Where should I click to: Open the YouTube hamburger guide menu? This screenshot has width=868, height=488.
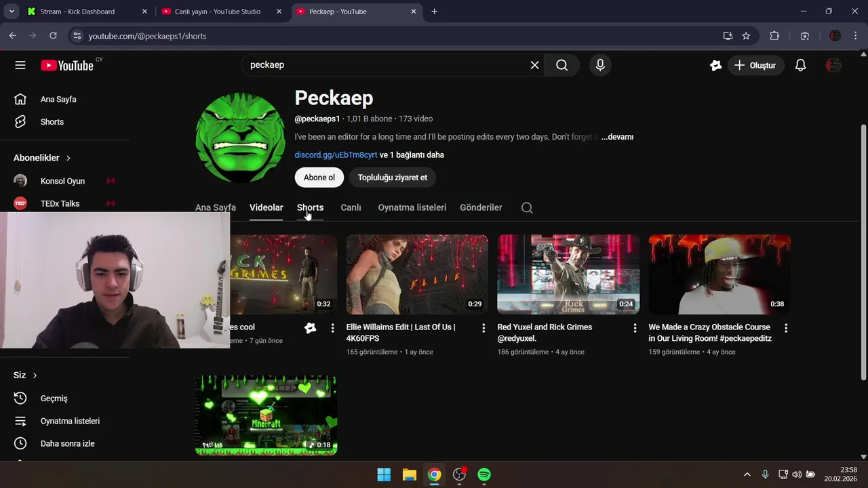click(x=20, y=65)
